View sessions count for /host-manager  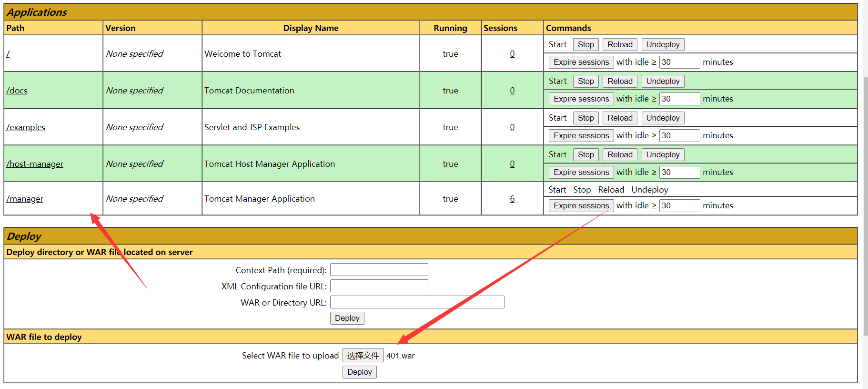512,164
